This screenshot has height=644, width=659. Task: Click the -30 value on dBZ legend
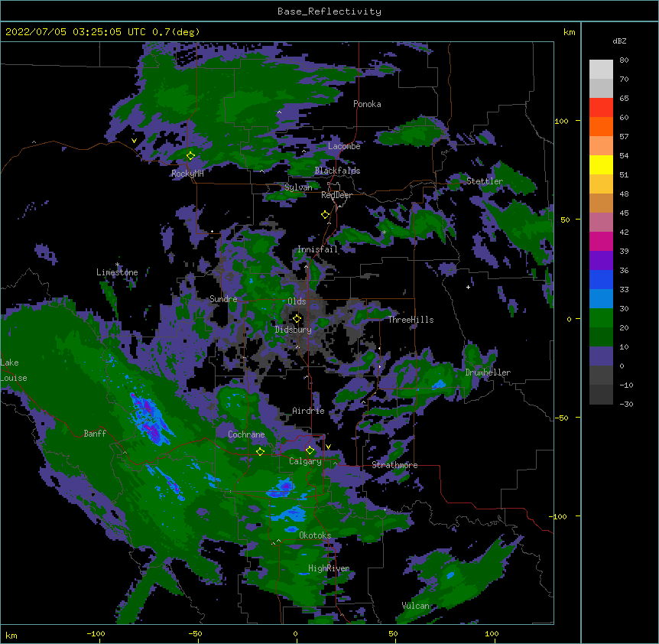[626, 405]
